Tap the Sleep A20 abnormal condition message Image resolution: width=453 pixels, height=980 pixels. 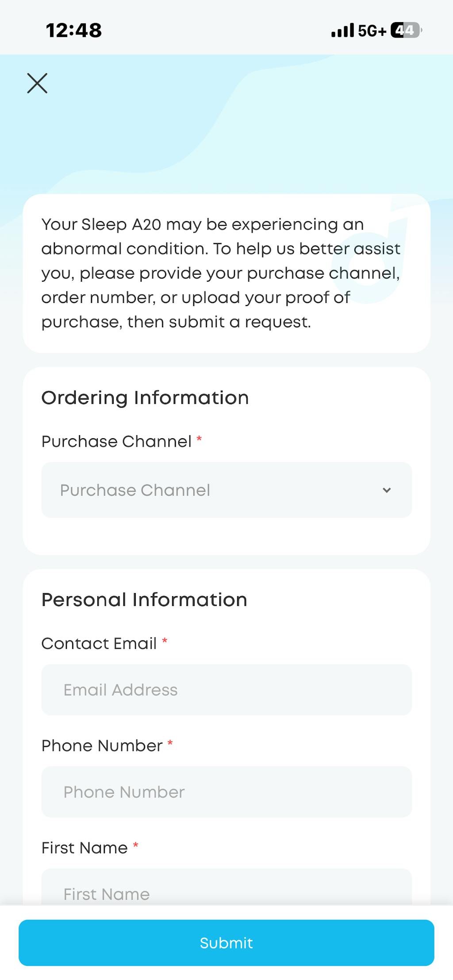(x=221, y=273)
